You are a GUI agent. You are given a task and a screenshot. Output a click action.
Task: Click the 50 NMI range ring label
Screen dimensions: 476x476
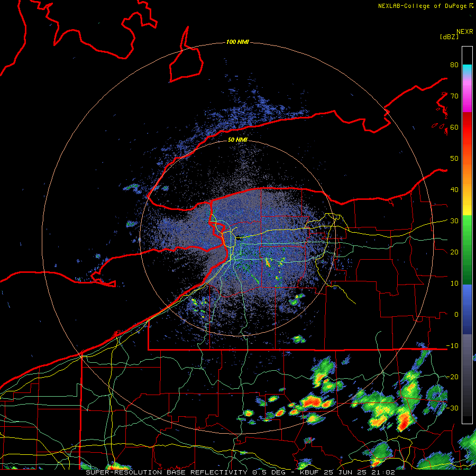[237, 140]
